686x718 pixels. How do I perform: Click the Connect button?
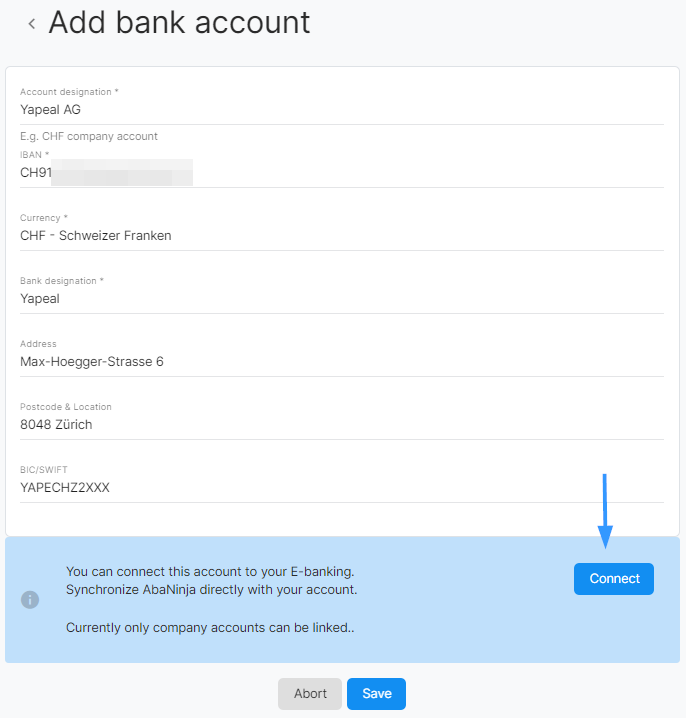coord(614,579)
